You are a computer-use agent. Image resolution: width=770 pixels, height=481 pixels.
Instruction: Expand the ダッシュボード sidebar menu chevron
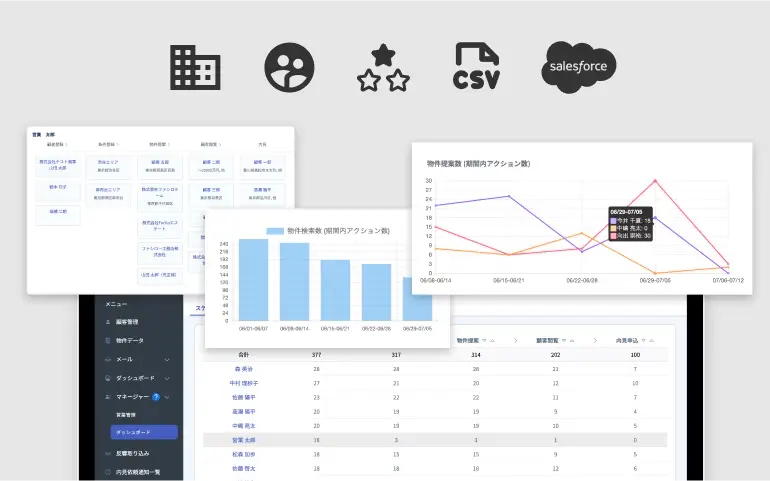tap(166, 379)
